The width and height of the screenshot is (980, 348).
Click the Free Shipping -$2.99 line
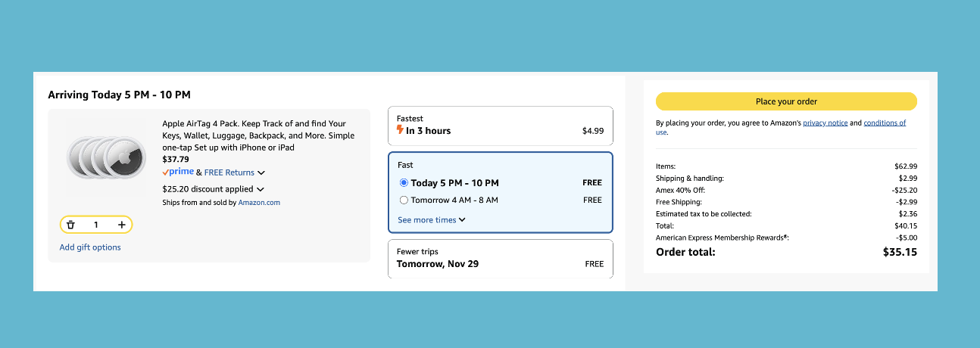[x=786, y=202]
